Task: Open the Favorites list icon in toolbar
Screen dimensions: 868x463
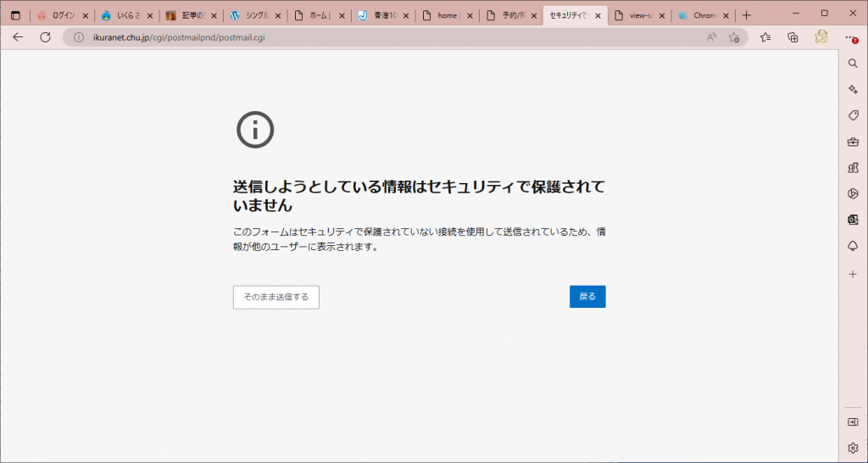Action: [x=765, y=37]
